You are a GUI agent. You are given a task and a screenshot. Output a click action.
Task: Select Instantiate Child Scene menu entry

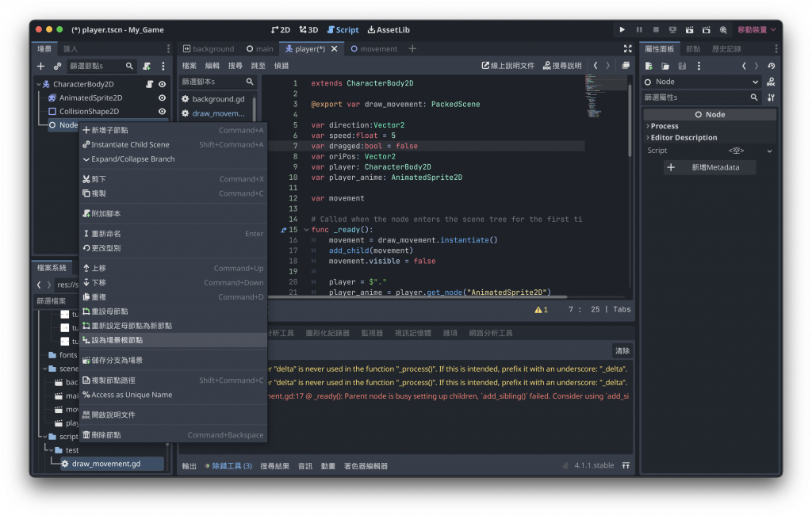pos(173,145)
